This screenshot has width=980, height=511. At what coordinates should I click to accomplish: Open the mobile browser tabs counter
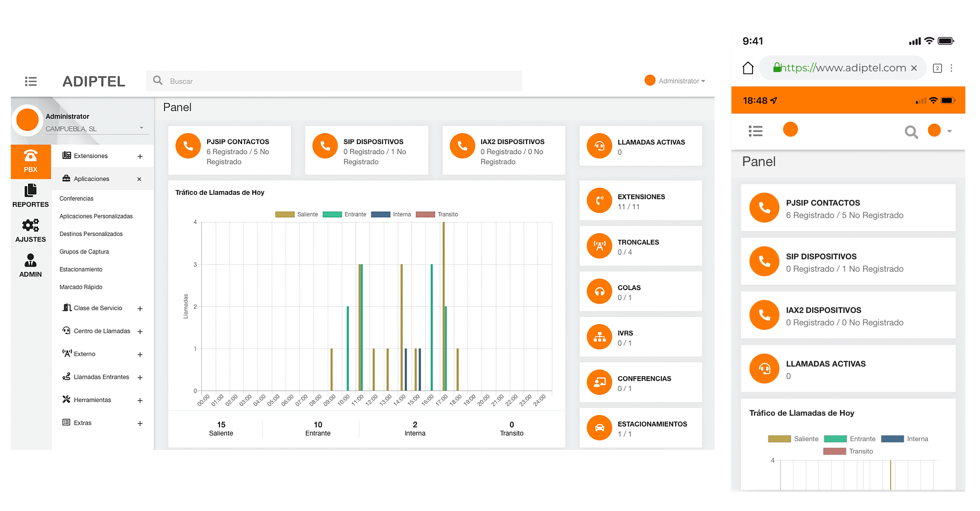click(937, 68)
